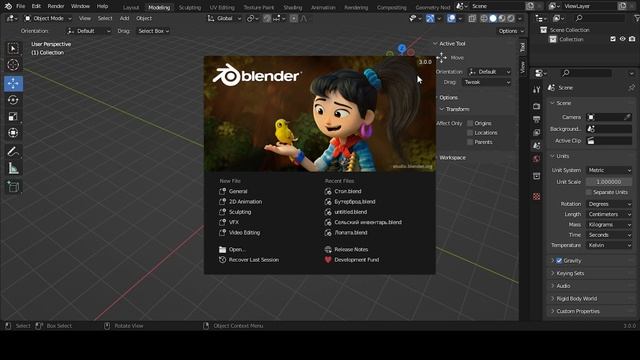Switch to the UV Editing workspace tab
This screenshot has width=640, height=360.
coord(222,7)
